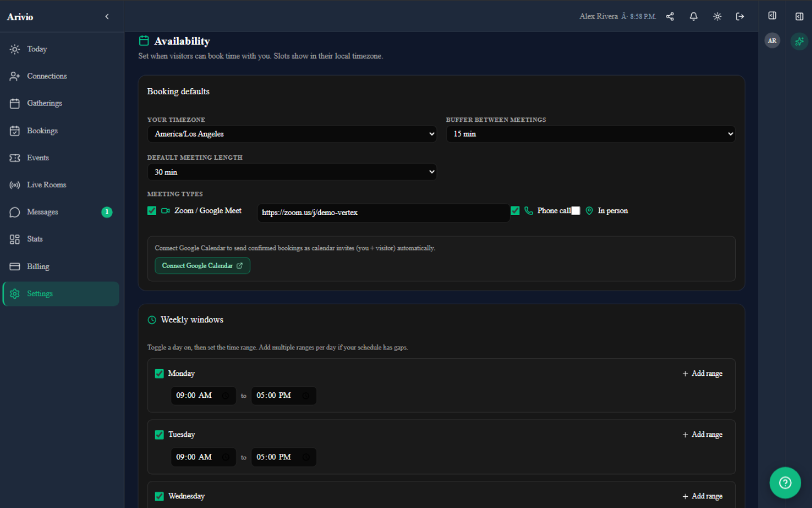This screenshot has height=508, width=812.
Task: Click the Zoom meeting URL field
Action: [384, 213]
